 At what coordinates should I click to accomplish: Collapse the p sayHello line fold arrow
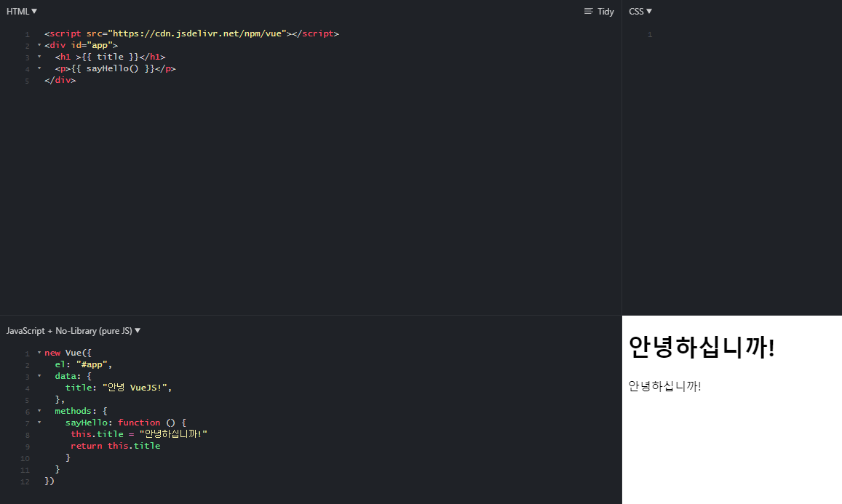pyautogui.click(x=39, y=68)
